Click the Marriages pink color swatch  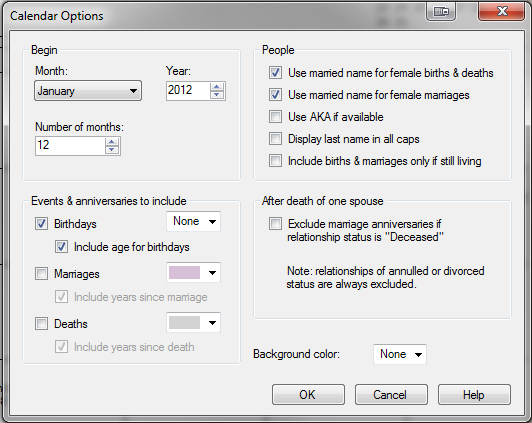click(184, 272)
